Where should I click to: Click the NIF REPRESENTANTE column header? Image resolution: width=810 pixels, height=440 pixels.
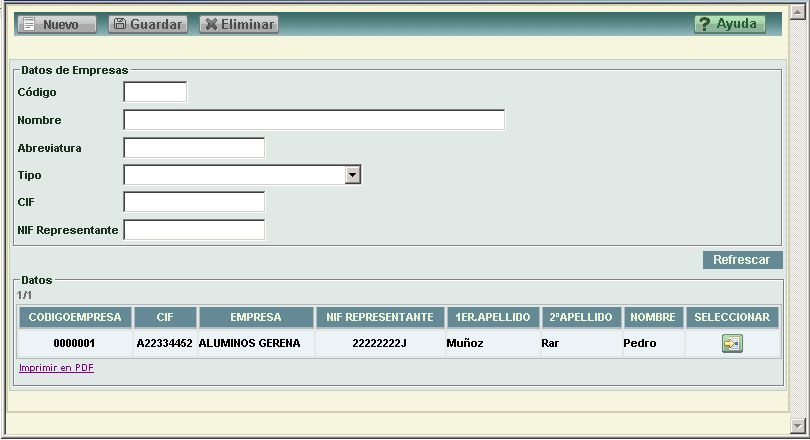coord(380,317)
